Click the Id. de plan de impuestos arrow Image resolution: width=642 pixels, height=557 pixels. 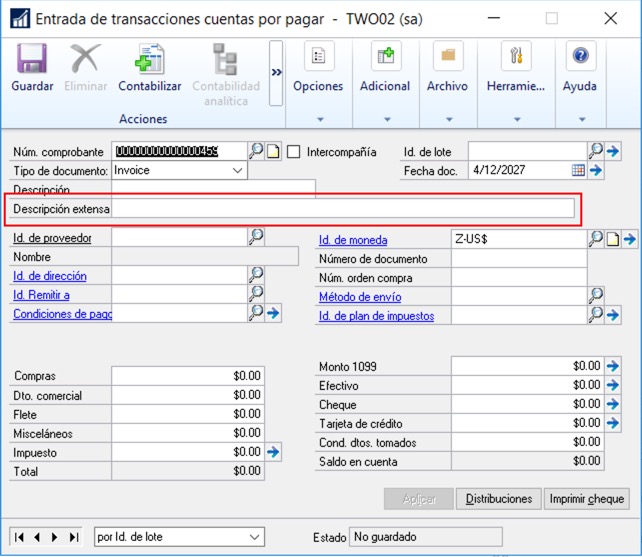[x=613, y=315]
